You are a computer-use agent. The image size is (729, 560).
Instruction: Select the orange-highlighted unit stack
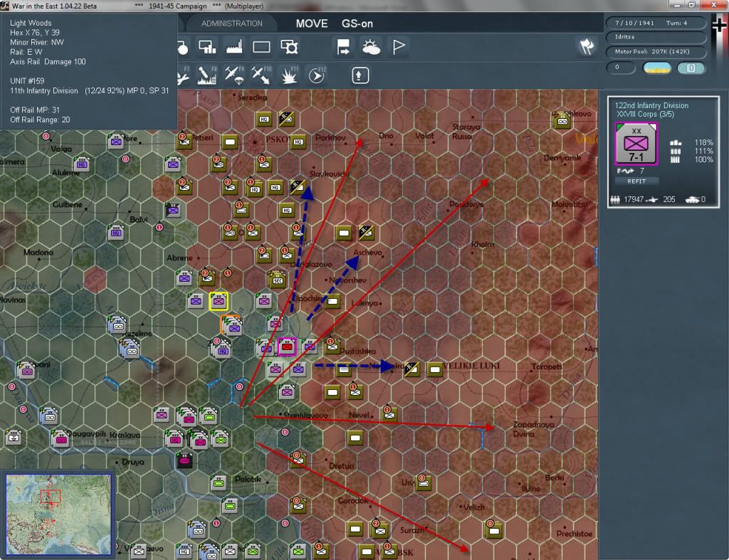pos(231,325)
